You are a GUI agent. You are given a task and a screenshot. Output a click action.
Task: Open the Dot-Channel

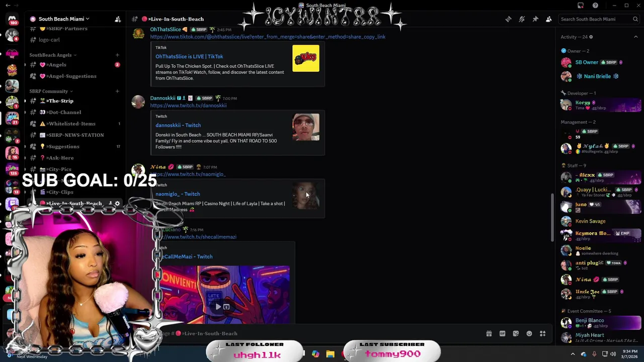pos(74,112)
